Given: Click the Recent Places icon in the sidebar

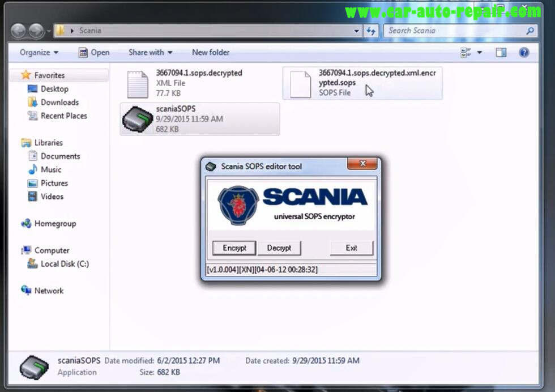Looking at the screenshot, I should [x=33, y=116].
